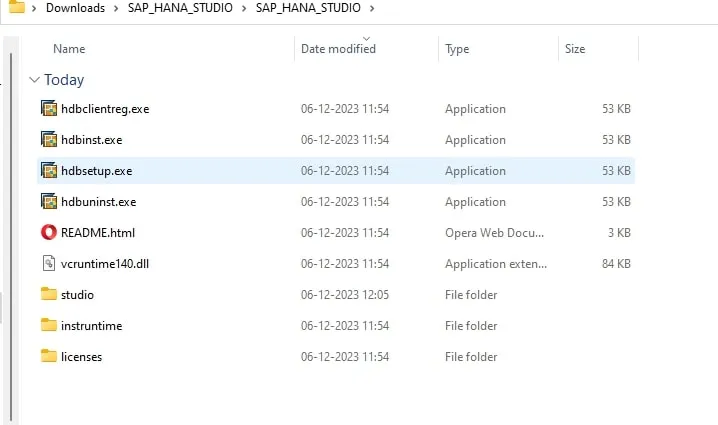This screenshot has width=718, height=425.
Task: Select the hdbinst.exe file name
Action: pos(92,140)
